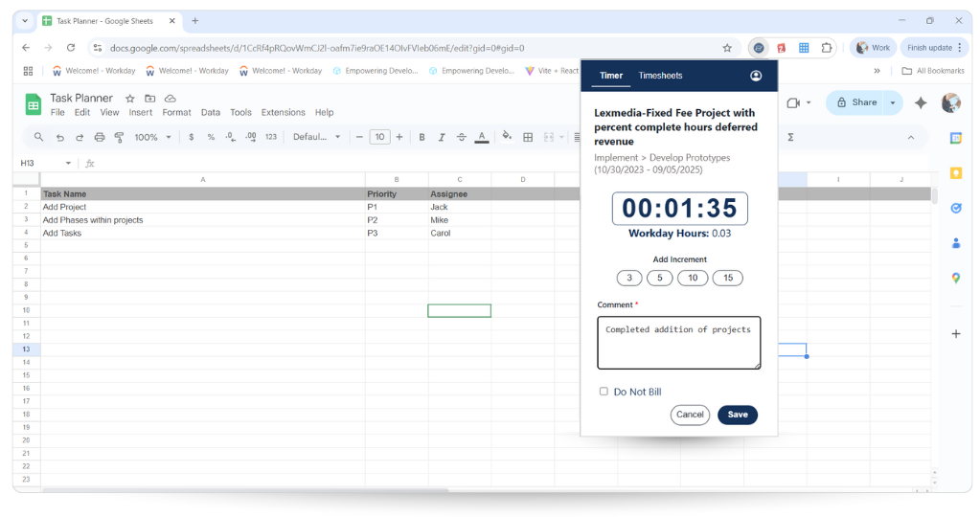Star the Task Planner document
This screenshot has height=517, width=980.
point(130,99)
